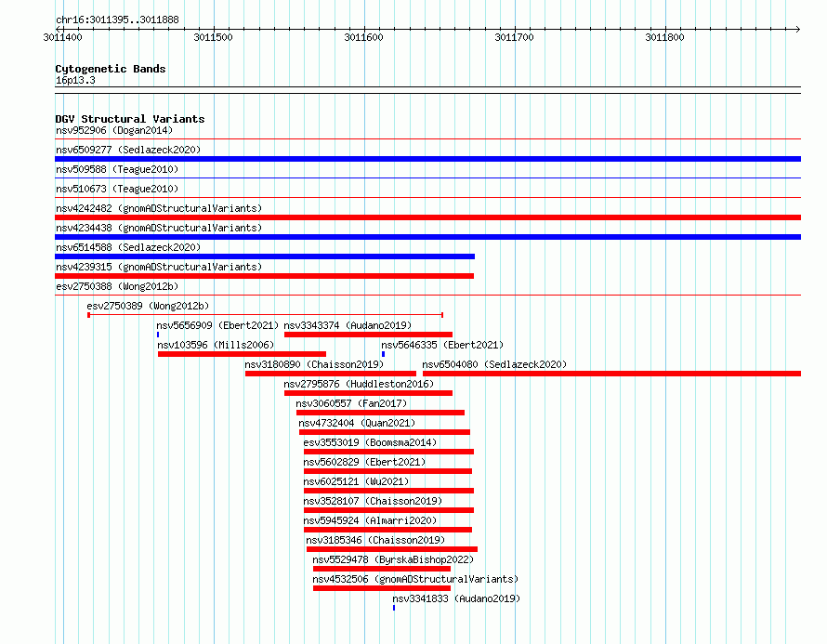Click the 3011600 ruler position
Viewport: 827px width, 644px height.
tap(364, 37)
